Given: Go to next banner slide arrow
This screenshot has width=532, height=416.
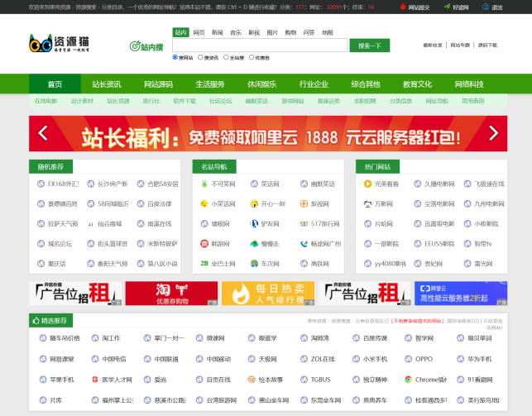Looking at the screenshot, I should coord(494,133).
